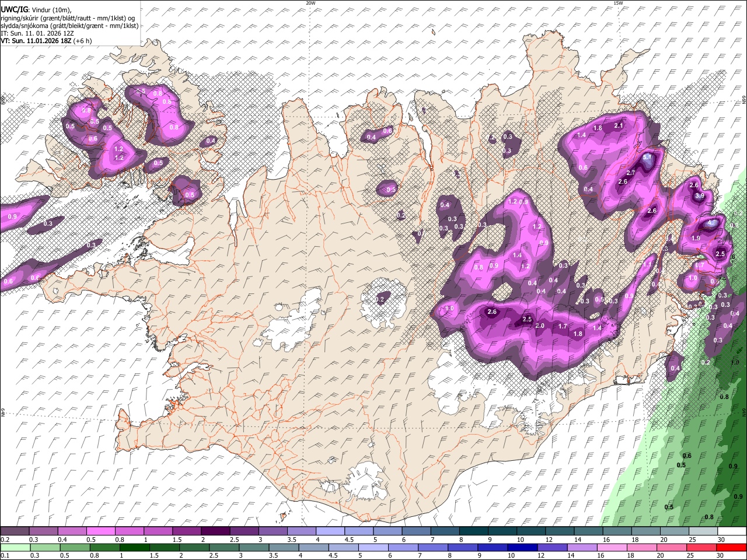Click the 20W longitude label
Viewport: 747px width, 560px height.
310,3
